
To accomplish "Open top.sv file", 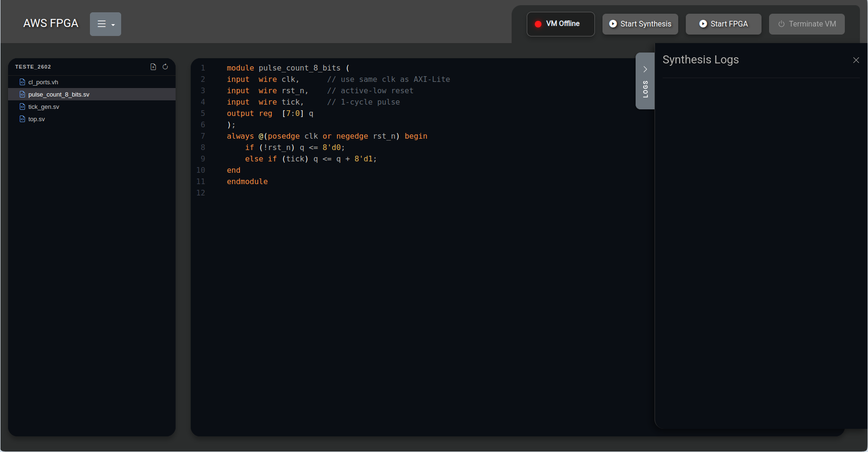I will (x=92, y=119).
